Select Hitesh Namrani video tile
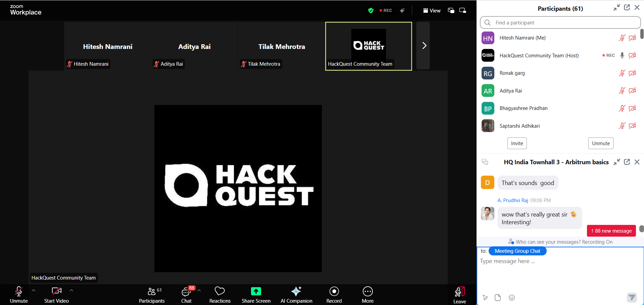Viewport: 644px width, 305px height. pos(108,46)
